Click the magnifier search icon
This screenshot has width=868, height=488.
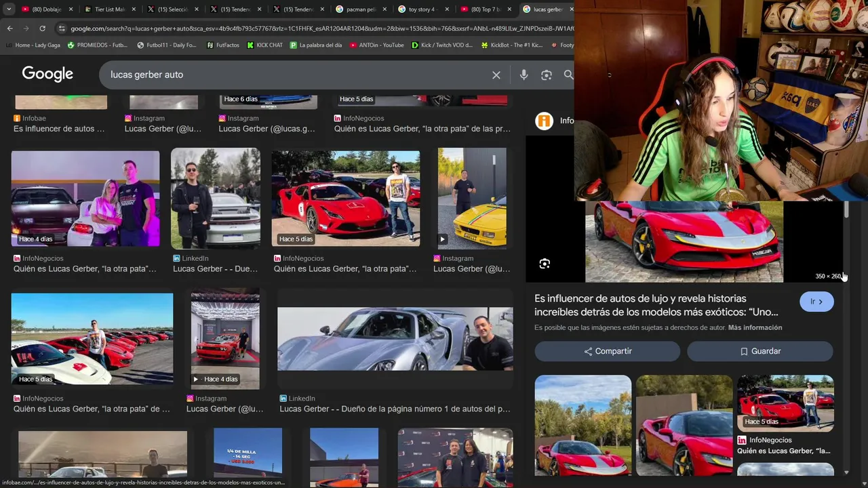pyautogui.click(x=568, y=75)
